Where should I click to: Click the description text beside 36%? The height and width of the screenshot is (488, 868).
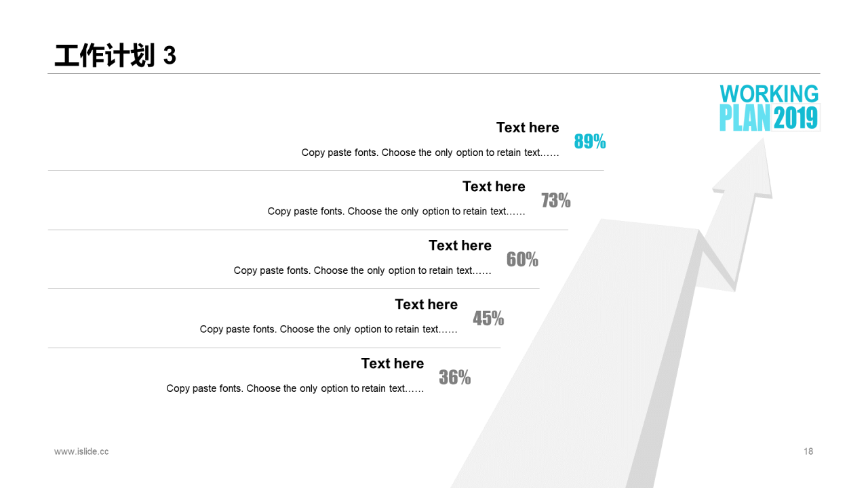point(295,388)
